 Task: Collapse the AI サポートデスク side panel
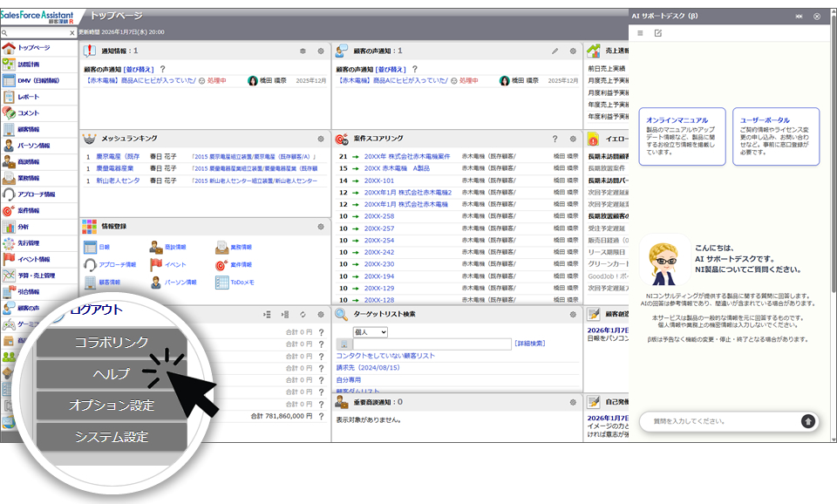[x=799, y=17]
